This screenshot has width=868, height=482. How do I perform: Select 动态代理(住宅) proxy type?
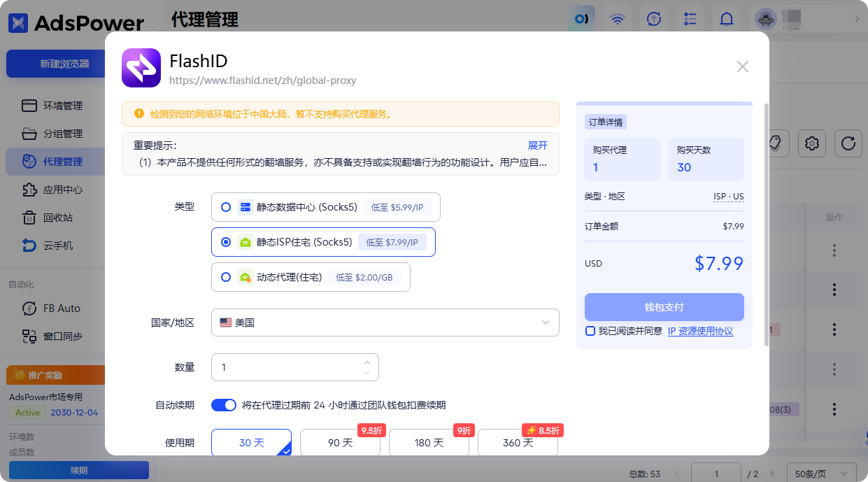point(311,277)
